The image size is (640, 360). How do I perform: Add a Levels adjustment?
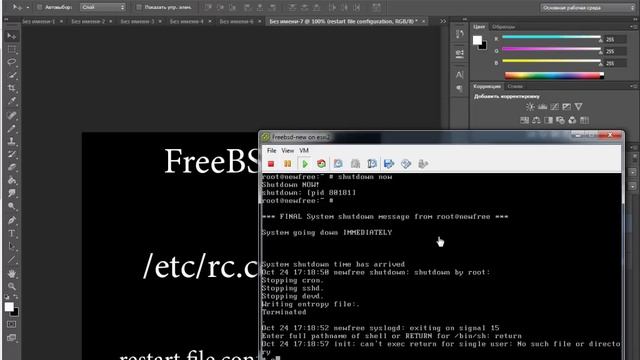coord(542,107)
